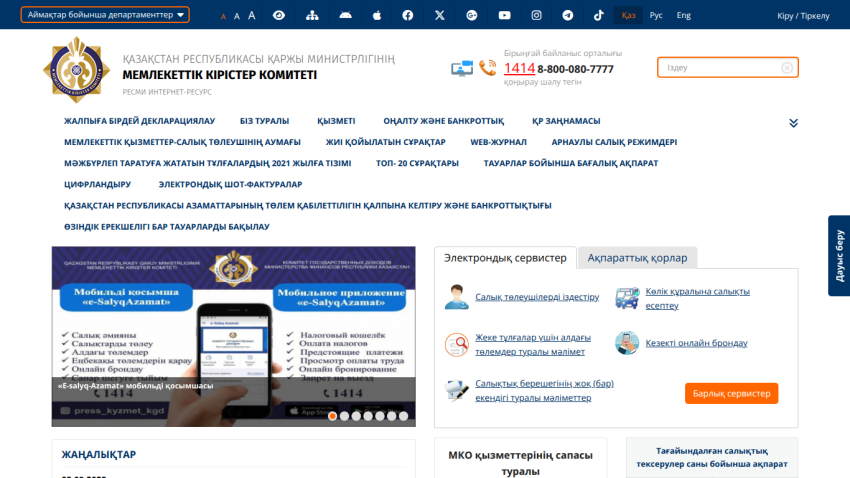This screenshot has width=850, height=478.
Task: Open the Facebook page icon
Action: pos(408,15)
